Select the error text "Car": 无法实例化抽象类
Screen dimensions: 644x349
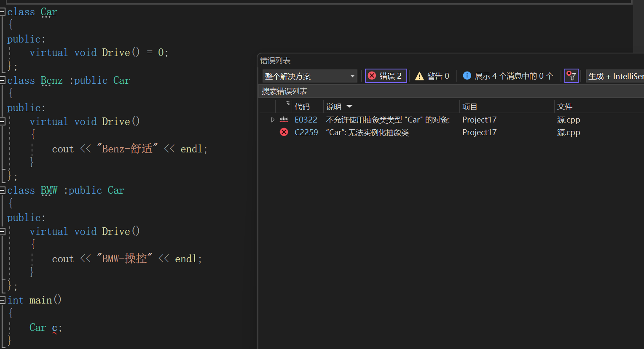click(x=368, y=133)
